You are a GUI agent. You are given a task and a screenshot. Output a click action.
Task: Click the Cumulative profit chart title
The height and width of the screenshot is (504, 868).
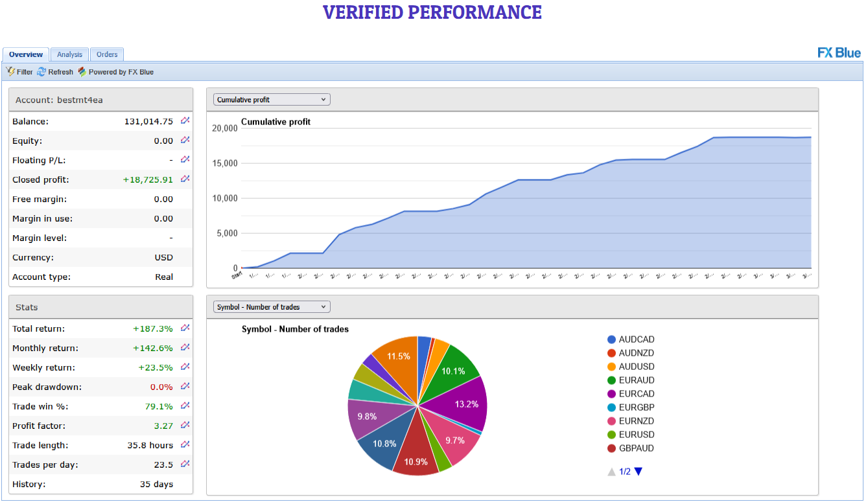276,121
